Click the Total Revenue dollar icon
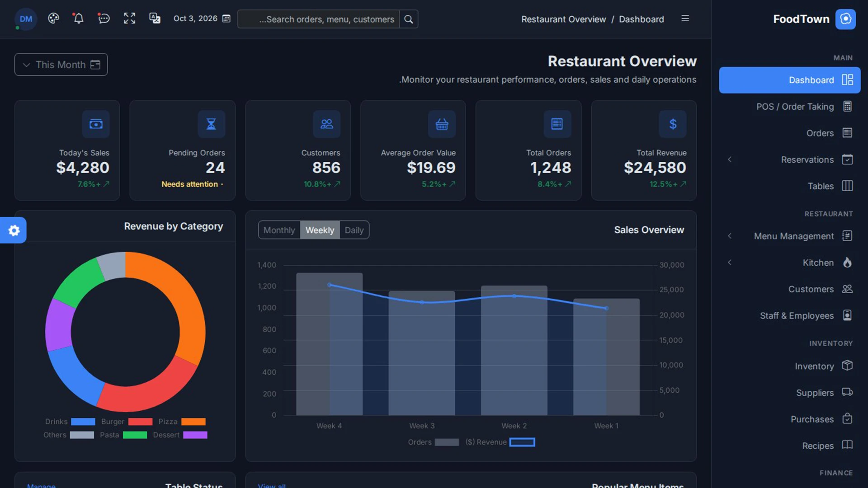The height and width of the screenshot is (488, 868). tap(673, 124)
